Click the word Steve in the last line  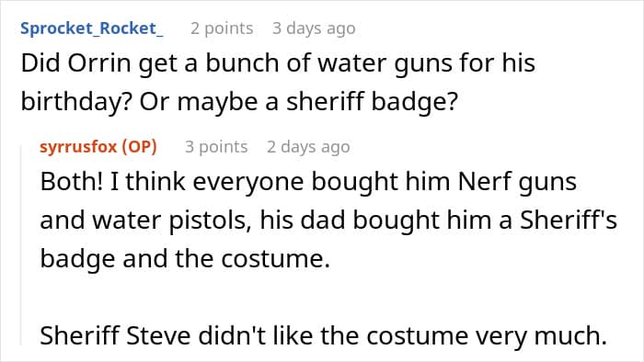(158, 335)
